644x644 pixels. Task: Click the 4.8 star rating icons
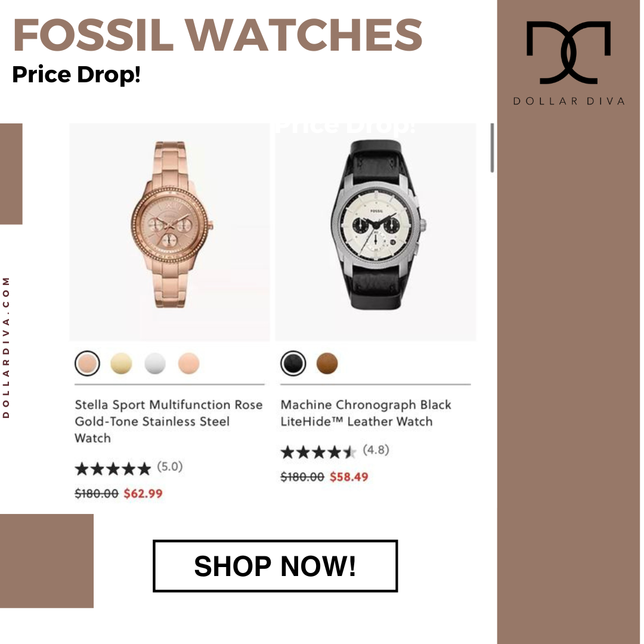coord(318,452)
